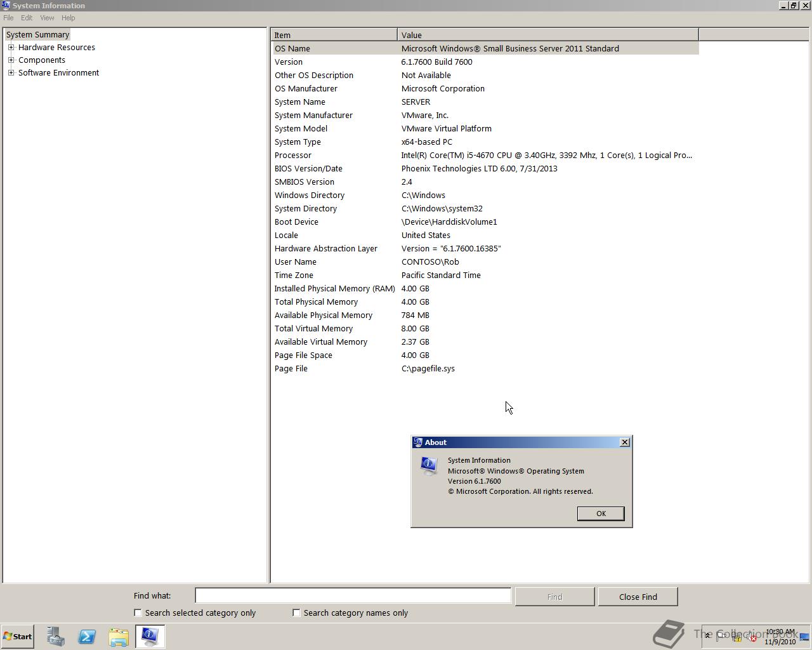Select System Summary in the tree
This screenshot has width=812, height=650.
37,34
